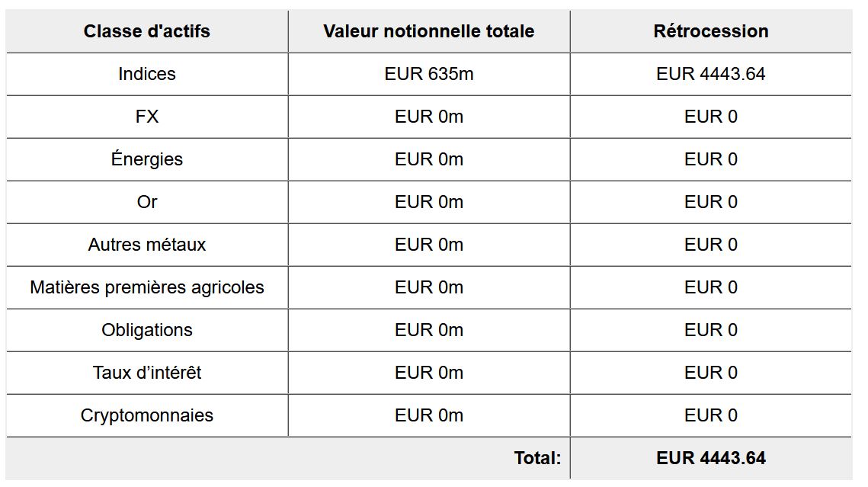This screenshot has height=487, width=868.
Task: Click the Taux d'intérêt cell
Action: (x=147, y=373)
